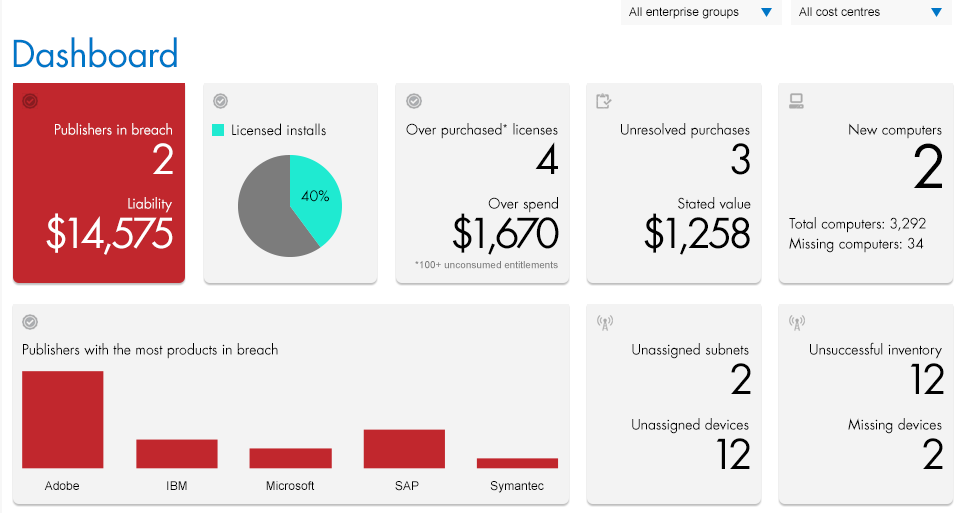This screenshot has height=513, width=960.
Task: Click checkmark icon on Publishers in breach tile
Action: [30, 101]
